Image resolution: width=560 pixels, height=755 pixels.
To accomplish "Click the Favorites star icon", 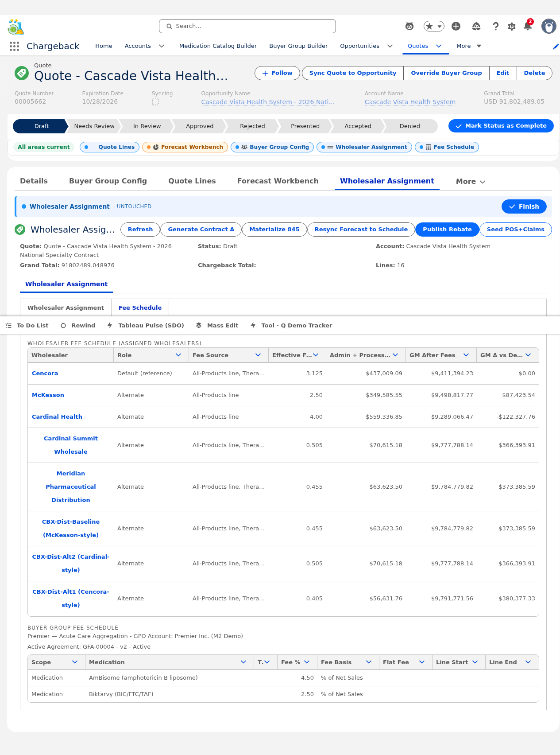I will 429,26.
